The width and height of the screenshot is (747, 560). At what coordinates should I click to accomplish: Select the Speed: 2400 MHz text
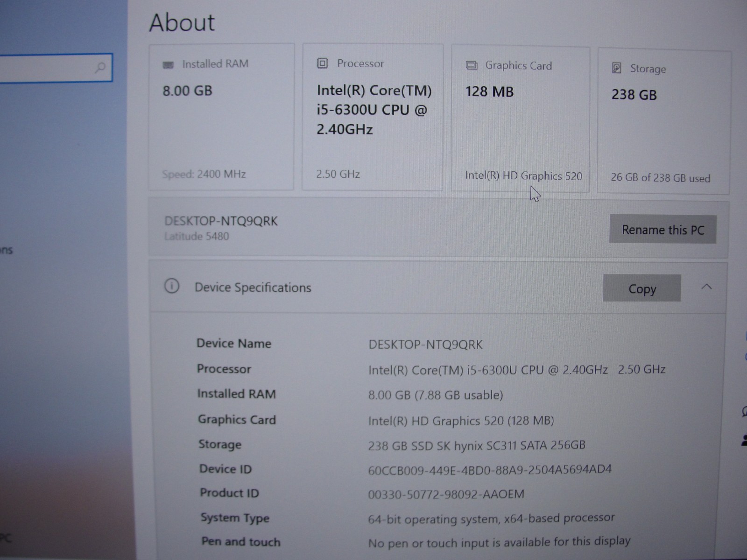pos(204,174)
